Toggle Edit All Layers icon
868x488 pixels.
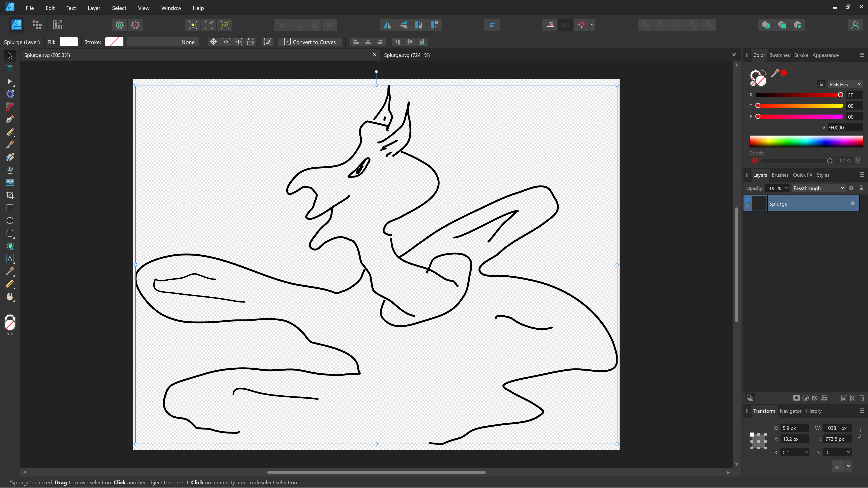point(750,398)
